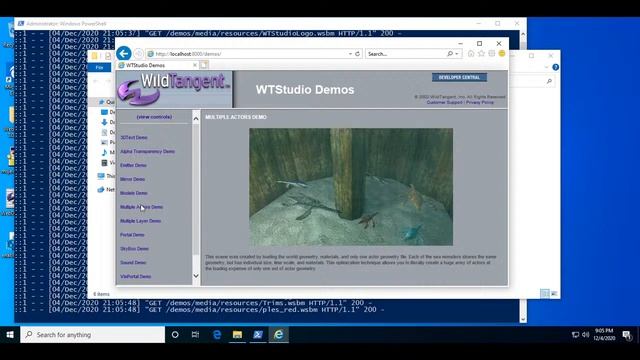Click the browser Forward arrow button
The width and height of the screenshot is (640, 360).
(138, 54)
